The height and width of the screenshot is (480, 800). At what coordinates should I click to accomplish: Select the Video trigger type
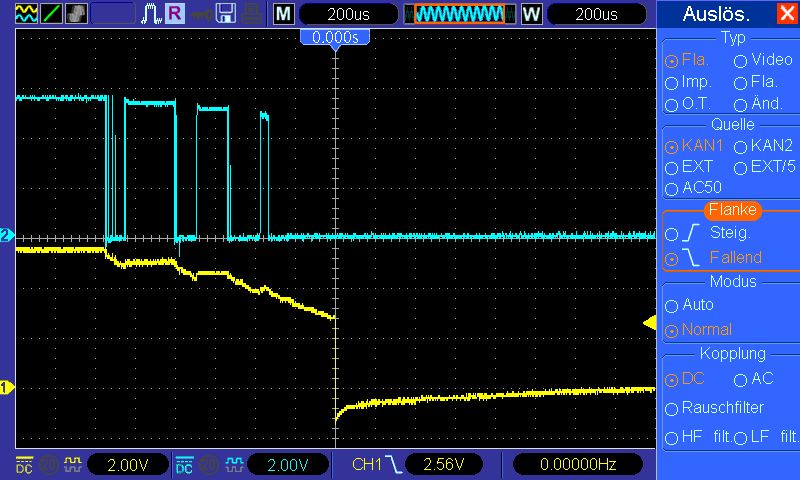click(741, 60)
